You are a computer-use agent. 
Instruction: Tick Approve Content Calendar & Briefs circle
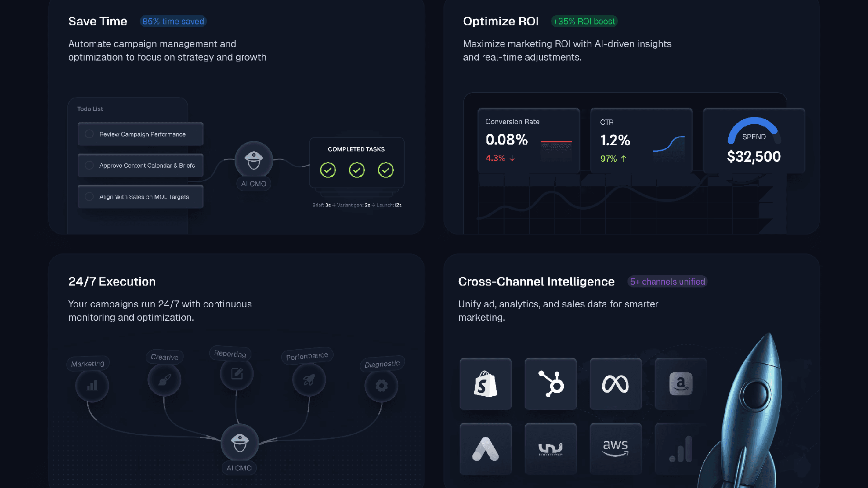click(x=90, y=165)
